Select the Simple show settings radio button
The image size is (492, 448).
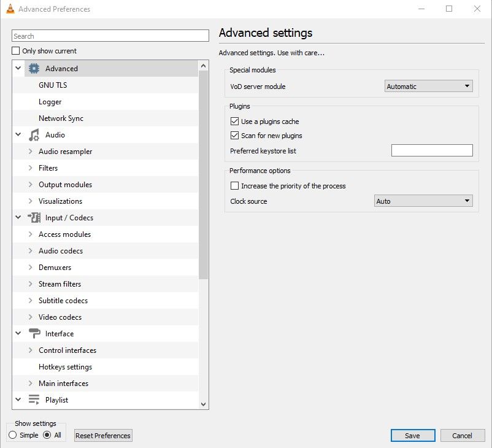click(x=13, y=435)
